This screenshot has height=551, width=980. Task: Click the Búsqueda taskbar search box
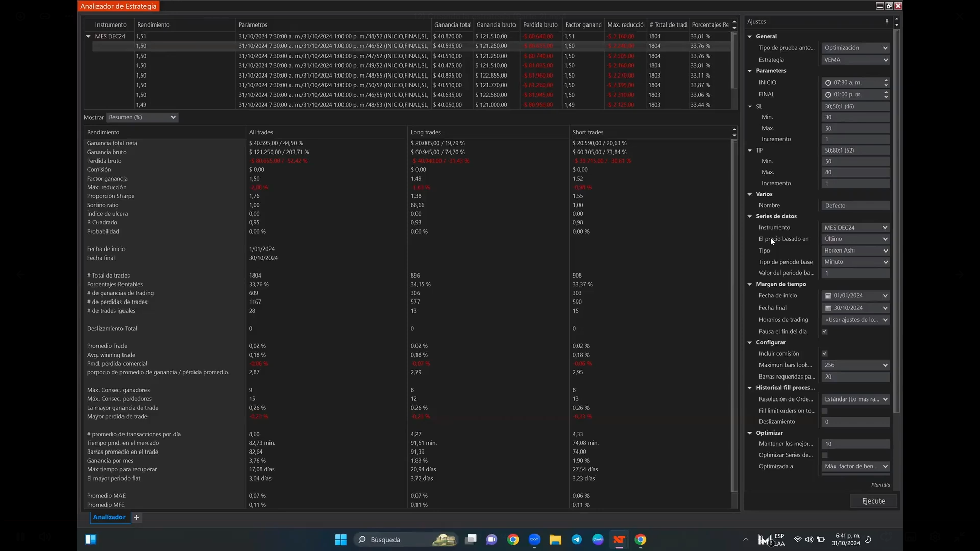[405, 539]
